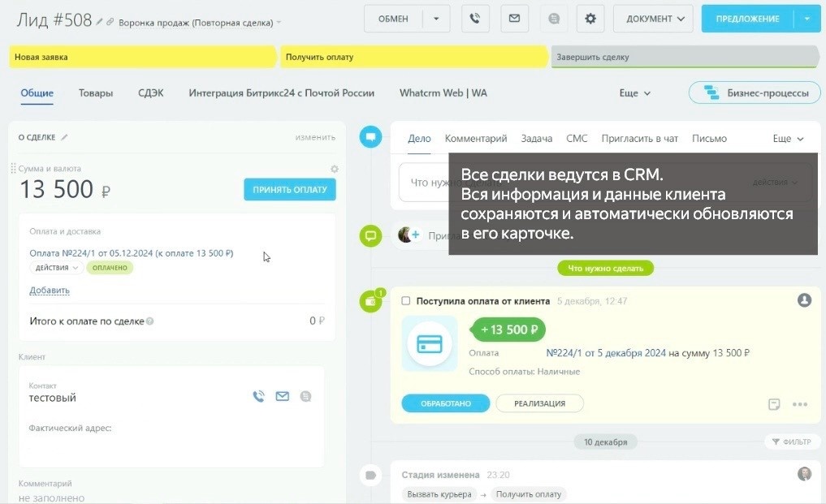Select the Комментарий timeline tab
826x504 pixels.
pyautogui.click(x=476, y=139)
